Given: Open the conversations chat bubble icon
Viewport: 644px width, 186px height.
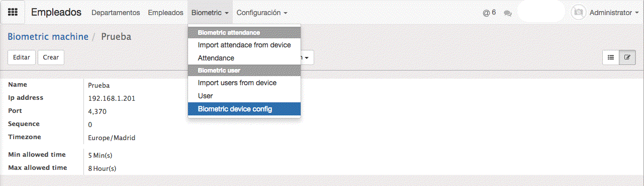Looking at the screenshot, I should 508,13.
